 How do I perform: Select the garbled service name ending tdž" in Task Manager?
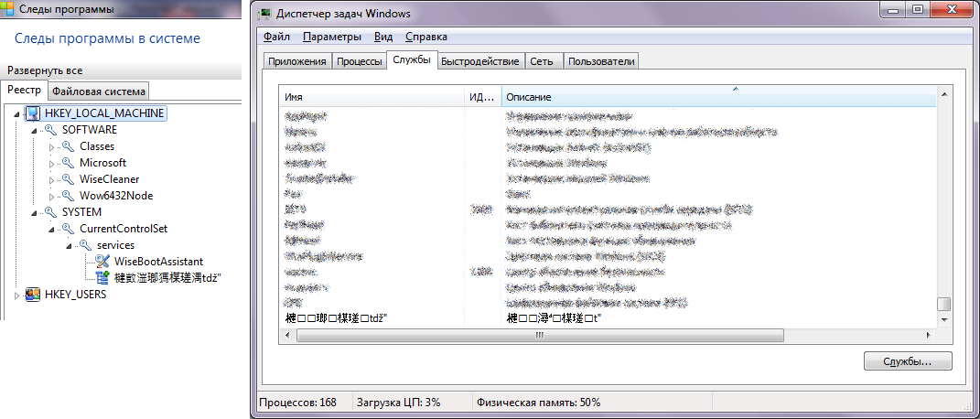(336, 318)
